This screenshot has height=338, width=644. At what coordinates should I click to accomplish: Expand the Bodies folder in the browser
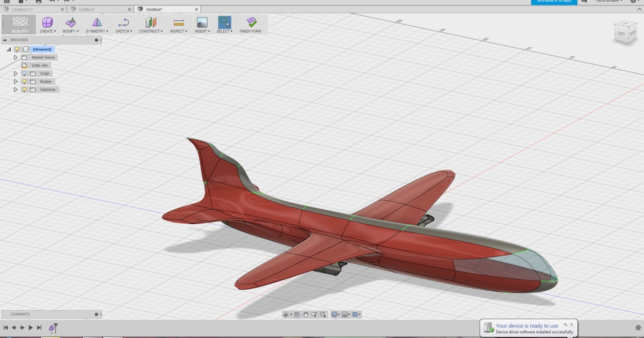16,81
